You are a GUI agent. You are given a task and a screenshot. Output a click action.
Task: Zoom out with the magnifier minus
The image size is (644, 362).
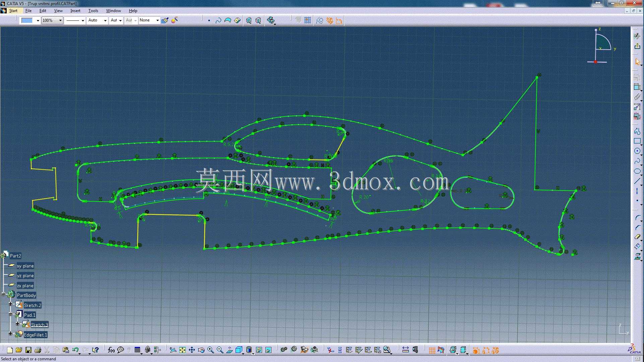[220, 350]
